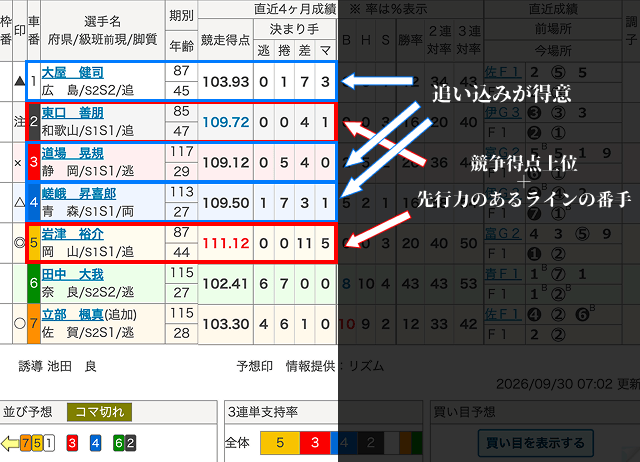Image resolution: width=640 pixels, height=462 pixels.
Task: Click 3連単支持率 panel title
Action: click(262, 412)
